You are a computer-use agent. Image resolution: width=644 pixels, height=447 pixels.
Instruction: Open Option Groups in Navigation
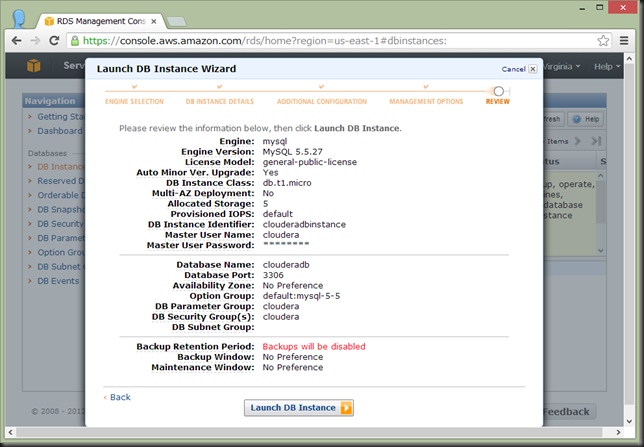tap(61, 253)
